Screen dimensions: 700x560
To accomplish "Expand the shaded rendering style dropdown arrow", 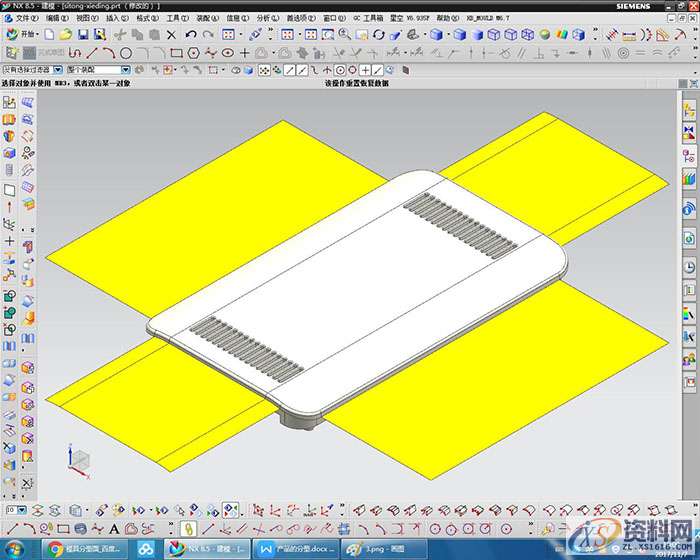I will [x=449, y=35].
